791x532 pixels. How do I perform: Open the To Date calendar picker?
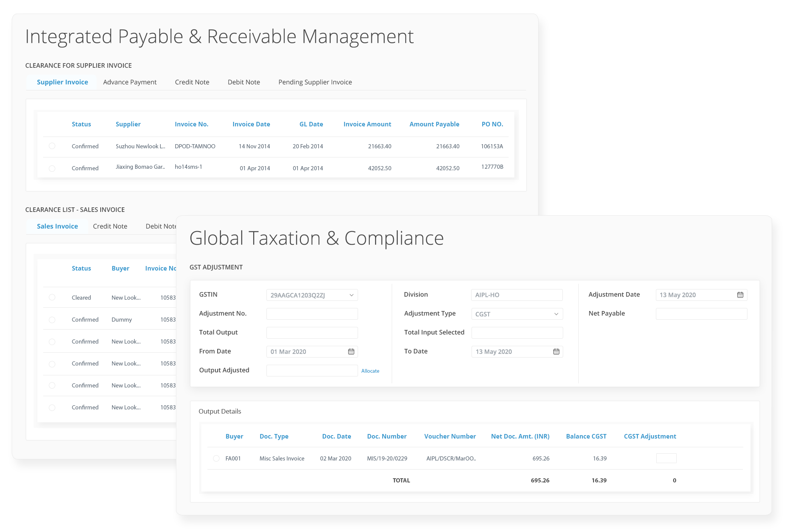click(556, 352)
